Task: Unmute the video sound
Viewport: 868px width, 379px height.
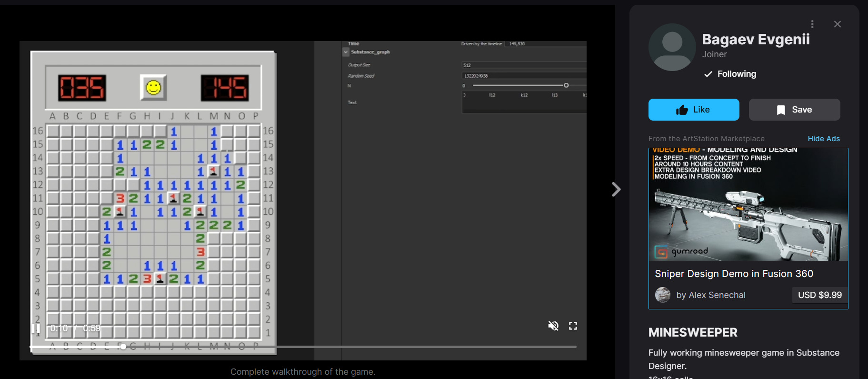Action: point(553,326)
